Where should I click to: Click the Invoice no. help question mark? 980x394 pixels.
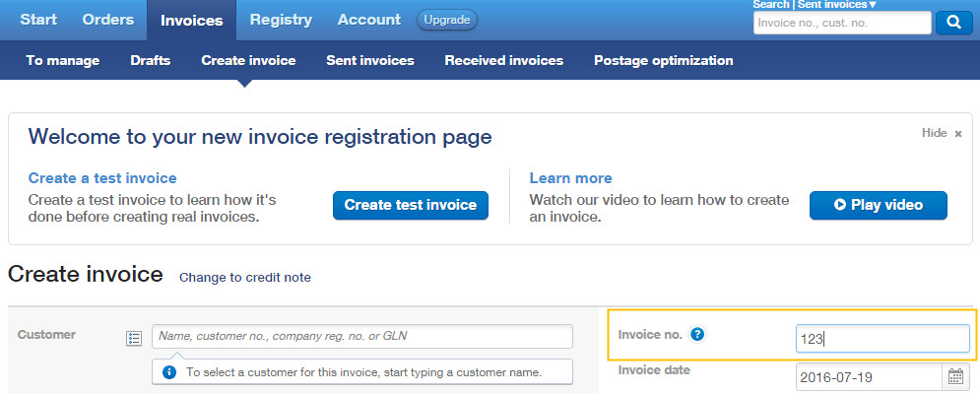pyautogui.click(x=697, y=335)
